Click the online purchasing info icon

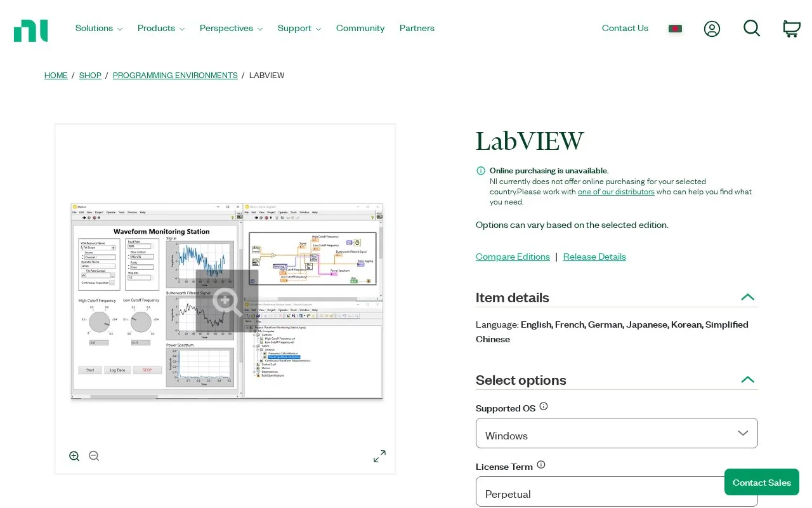point(481,170)
